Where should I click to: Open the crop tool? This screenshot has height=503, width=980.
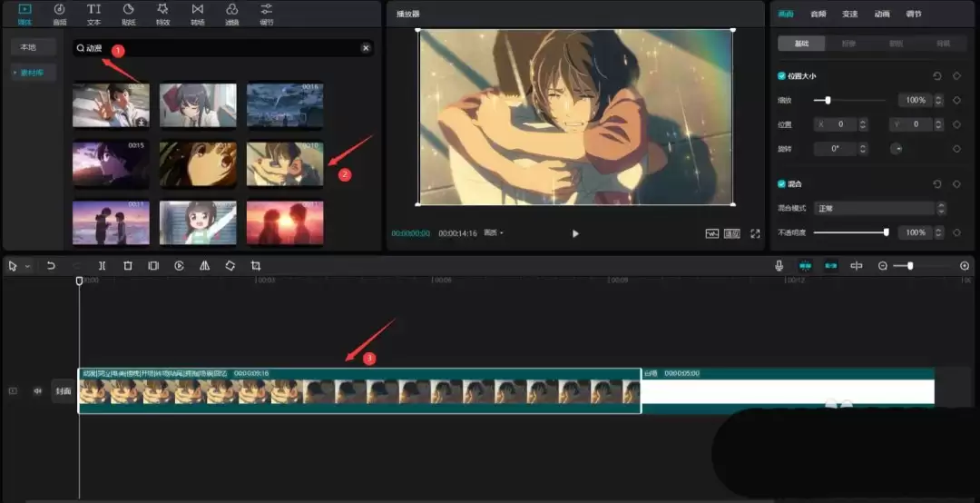(256, 266)
